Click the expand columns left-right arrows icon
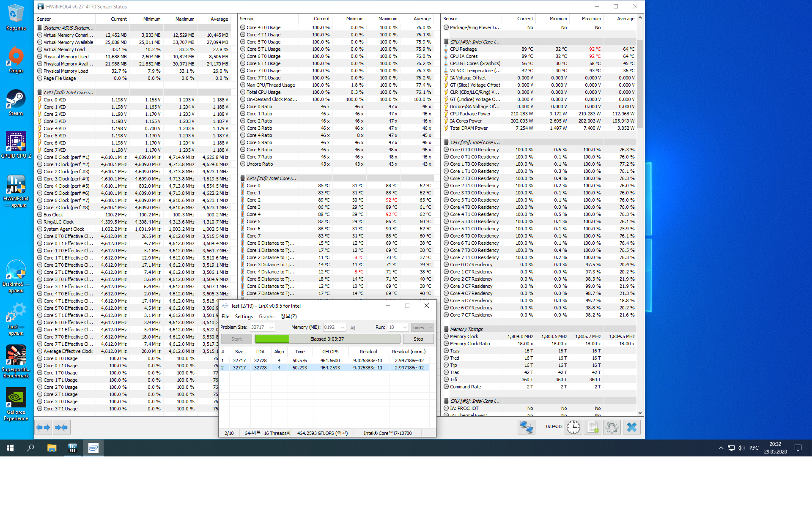The image size is (812, 508). [x=43, y=427]
